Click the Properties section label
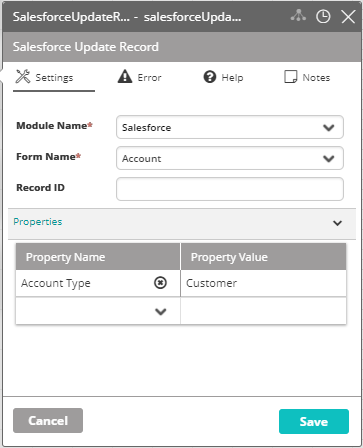The width and height of the screenshot is (363, 448). pos(38,222)
